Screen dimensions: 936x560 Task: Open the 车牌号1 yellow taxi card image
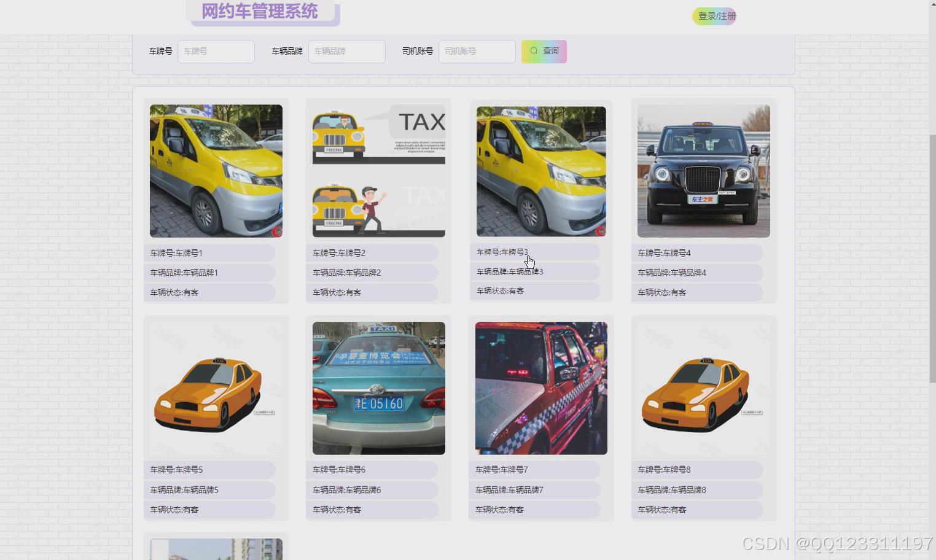(x=216, y=171)
